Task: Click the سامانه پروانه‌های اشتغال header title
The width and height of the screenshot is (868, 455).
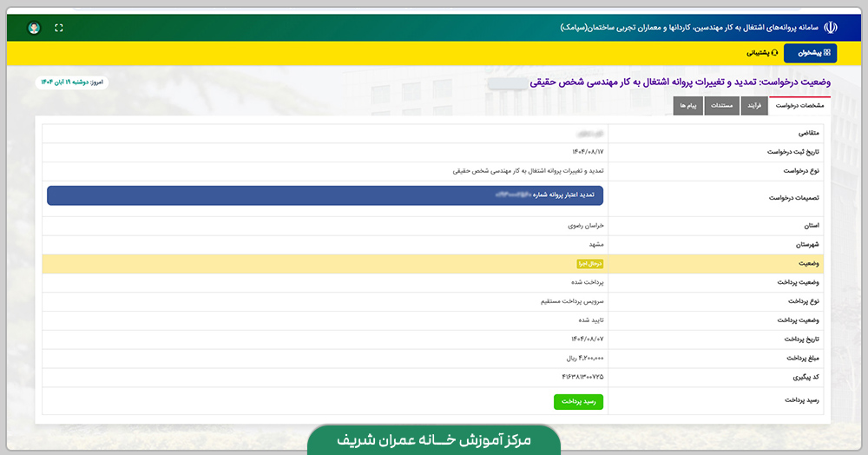Action: 686,28
